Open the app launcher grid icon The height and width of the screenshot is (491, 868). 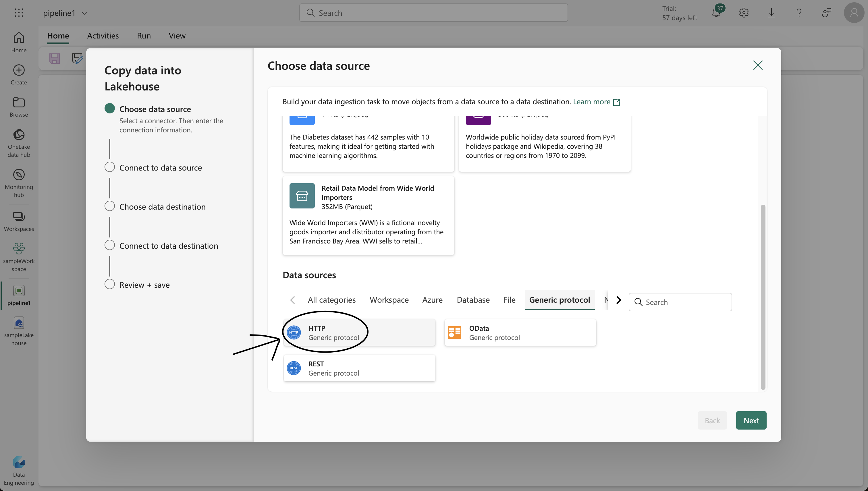point(19,13)
